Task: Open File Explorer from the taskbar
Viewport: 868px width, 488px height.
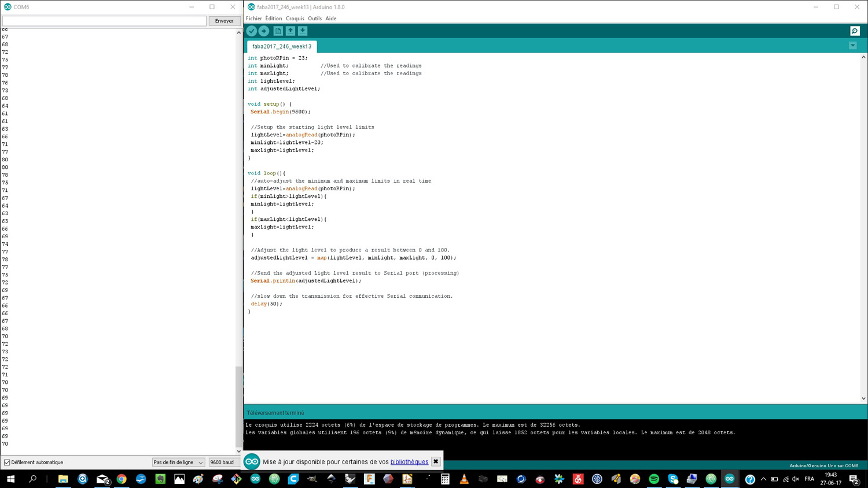Action: (63, 479)
